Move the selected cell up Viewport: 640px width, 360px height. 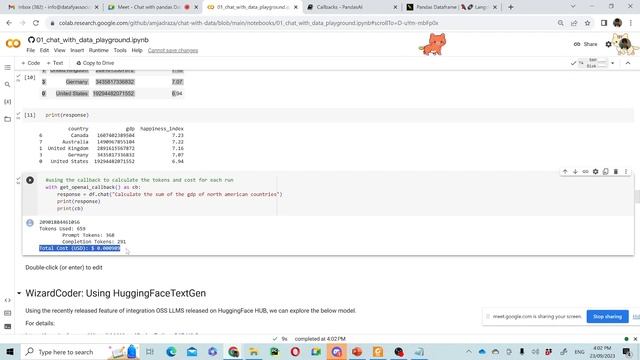tap(565, 171)
